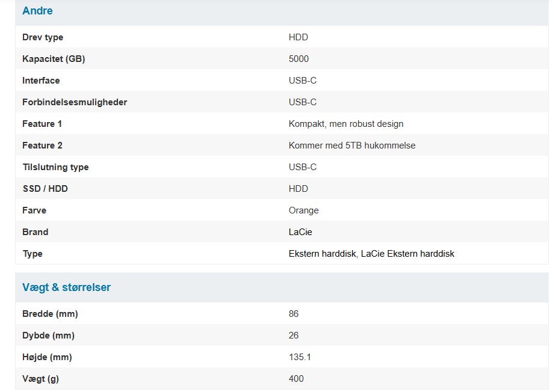Click Kommer med 5TB hukommelse text
Viewport: 553px width, 392px height.
(351, 145)
